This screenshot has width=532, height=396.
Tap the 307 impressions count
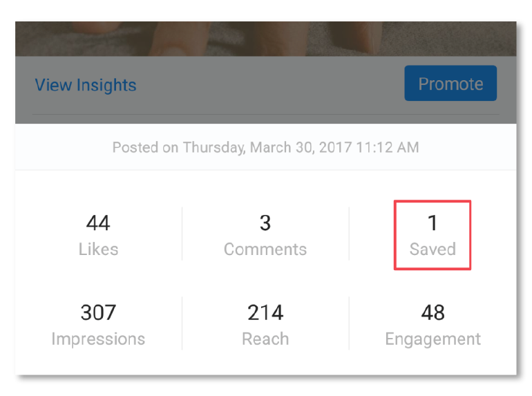click(x=98, y=312)
